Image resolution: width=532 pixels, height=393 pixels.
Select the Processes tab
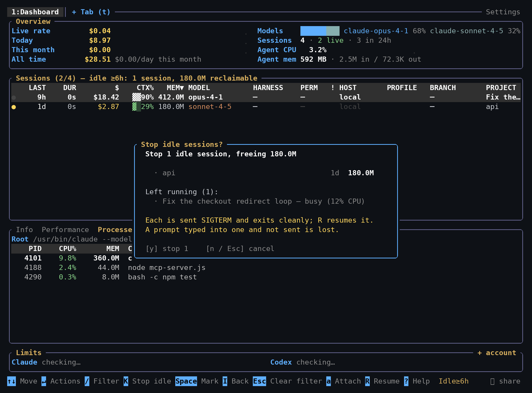(115, 230)
